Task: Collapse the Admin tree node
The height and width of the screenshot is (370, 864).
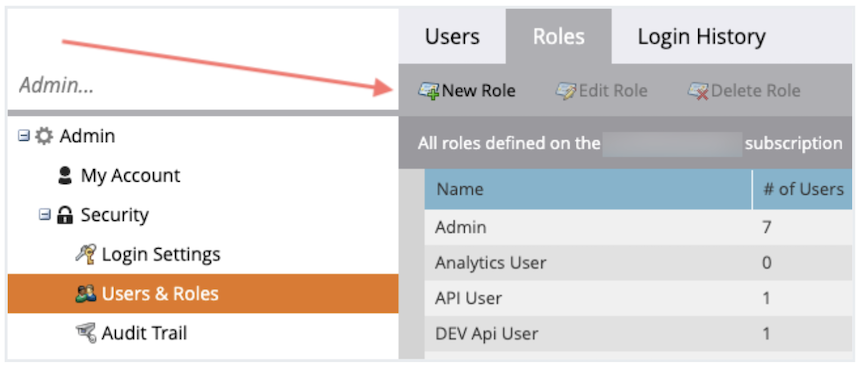Action: (x=24, y=136)
